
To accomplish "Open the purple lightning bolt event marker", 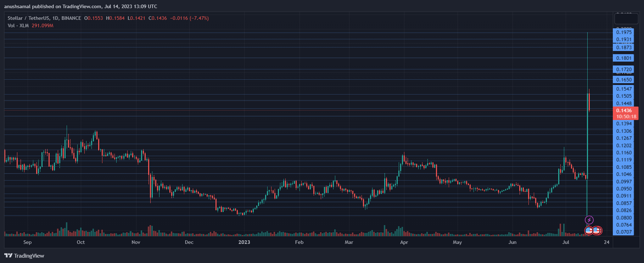I will click(x=589, y=220).
